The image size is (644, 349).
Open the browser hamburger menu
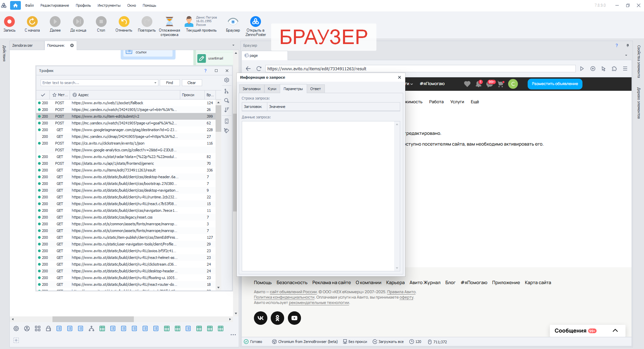click(625, 69)
